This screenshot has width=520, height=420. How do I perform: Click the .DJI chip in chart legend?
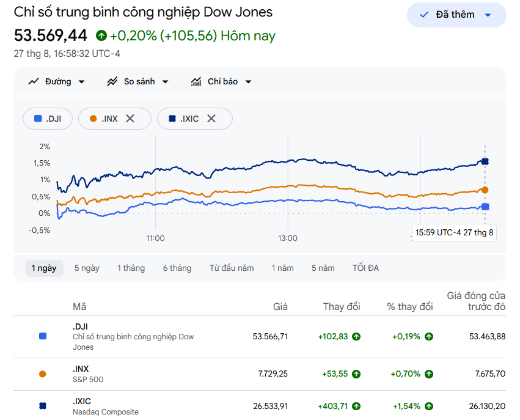[48, 119]
